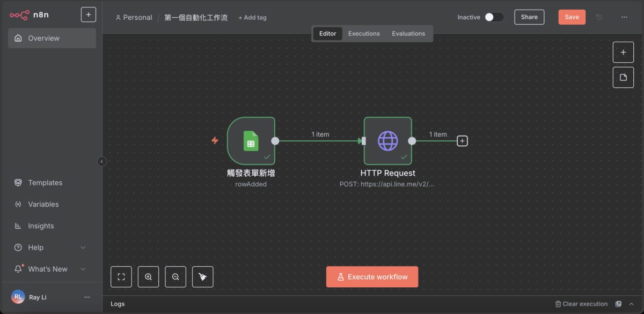The width and height of the screenshot is (644, 314).
Task: Click Add tag
Action: click(252, 17)
